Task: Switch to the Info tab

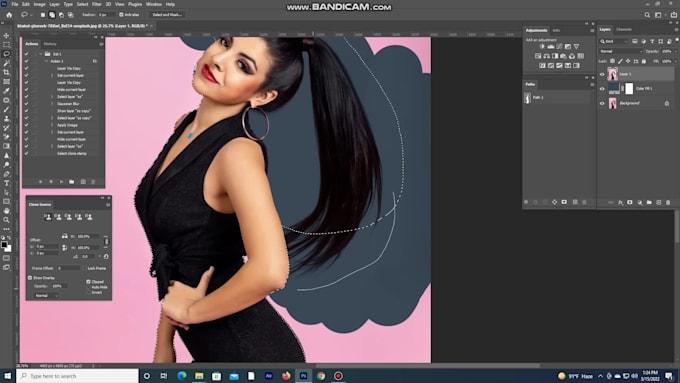Action: coord(556,30)
